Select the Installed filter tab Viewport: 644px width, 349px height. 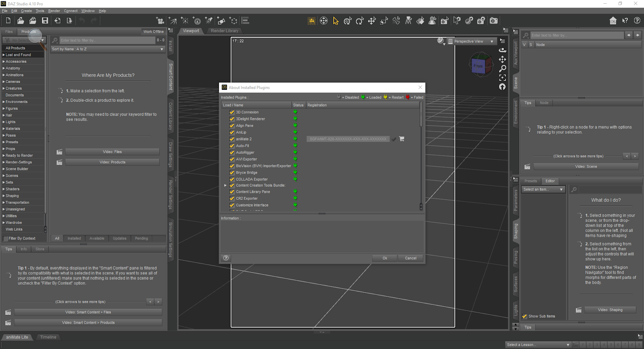point(74,238)
